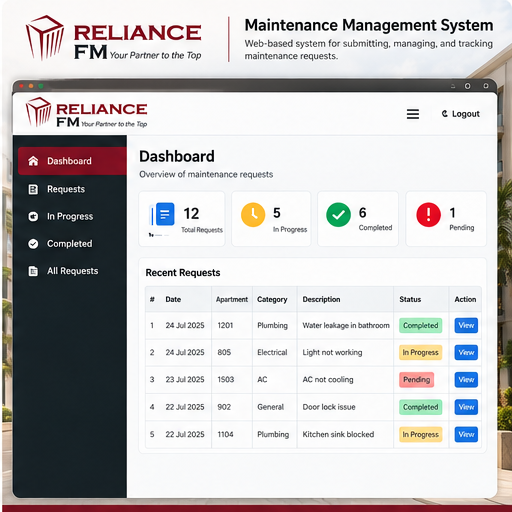Click the 1 Pending card
This screenshot has width=512, height=512.
446,219
